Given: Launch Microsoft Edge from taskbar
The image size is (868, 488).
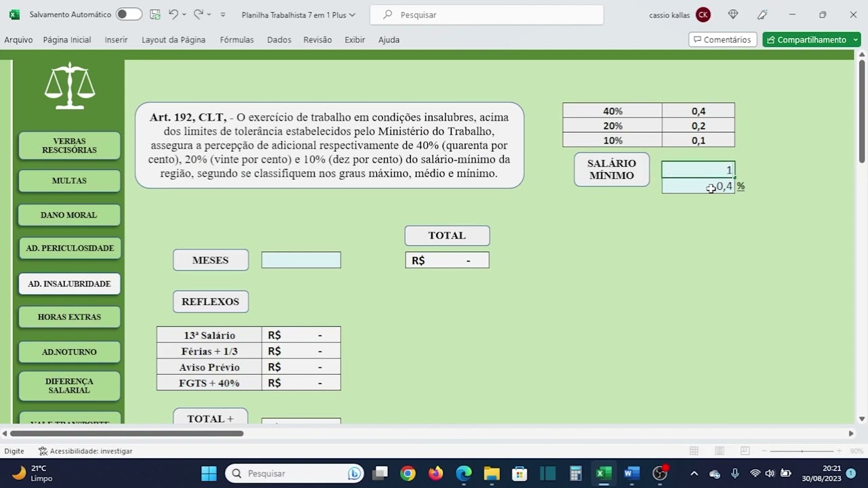Looking at the screenshot, I should pyautogui.click(x=464, y=473).
